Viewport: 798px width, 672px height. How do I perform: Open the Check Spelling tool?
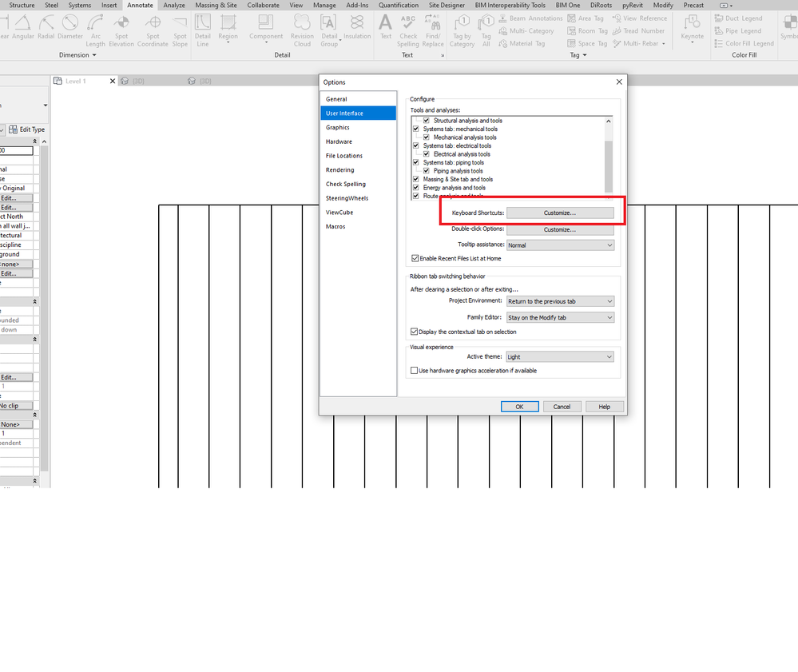coord(408,30)
